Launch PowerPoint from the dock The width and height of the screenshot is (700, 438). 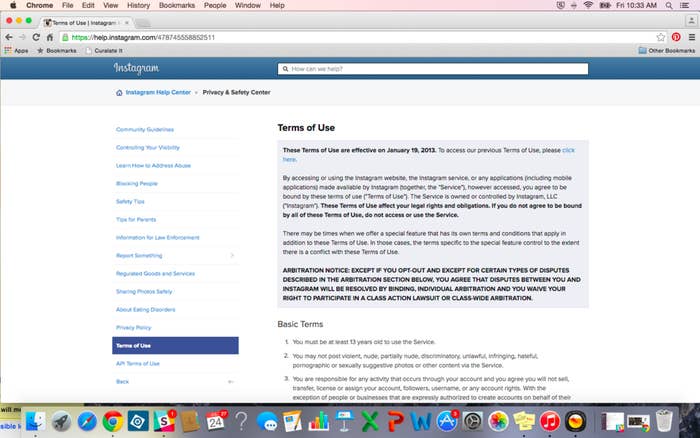click(x=395, y=421)
